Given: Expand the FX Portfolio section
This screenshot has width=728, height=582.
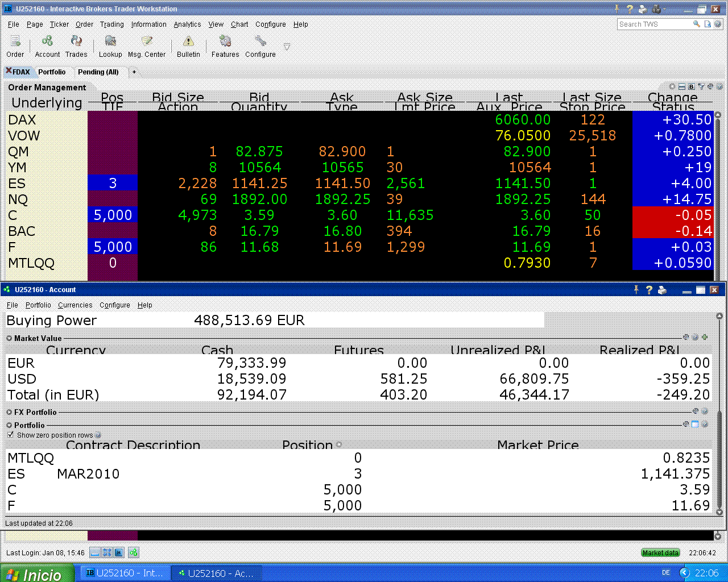Looking at the screenshot, I should click(9, 412).
